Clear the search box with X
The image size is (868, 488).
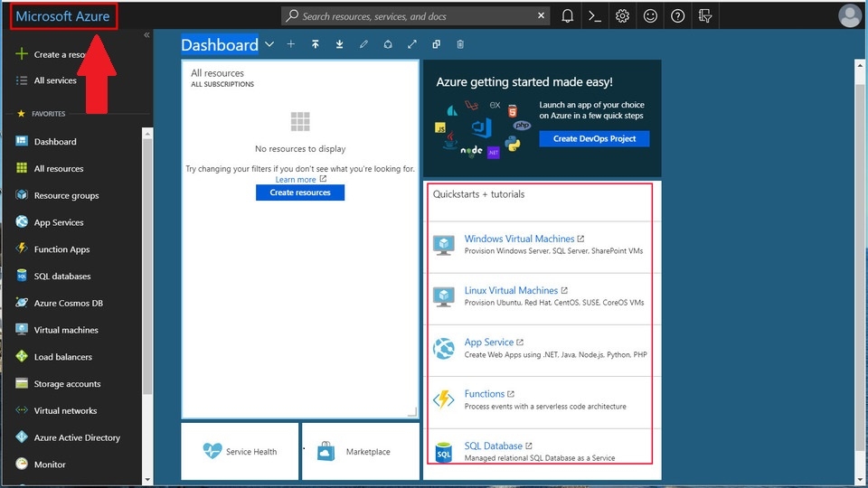pos(541,15)
